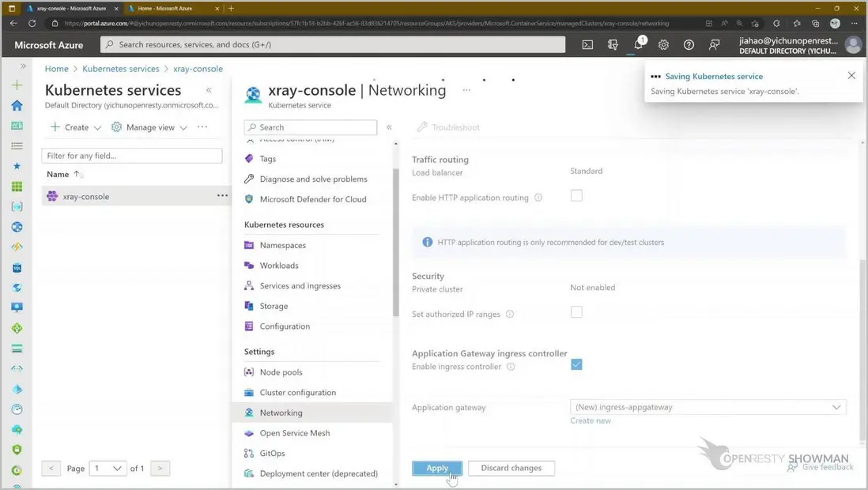
Task: Show info for HTTP application routing
Action: (538, 198)
